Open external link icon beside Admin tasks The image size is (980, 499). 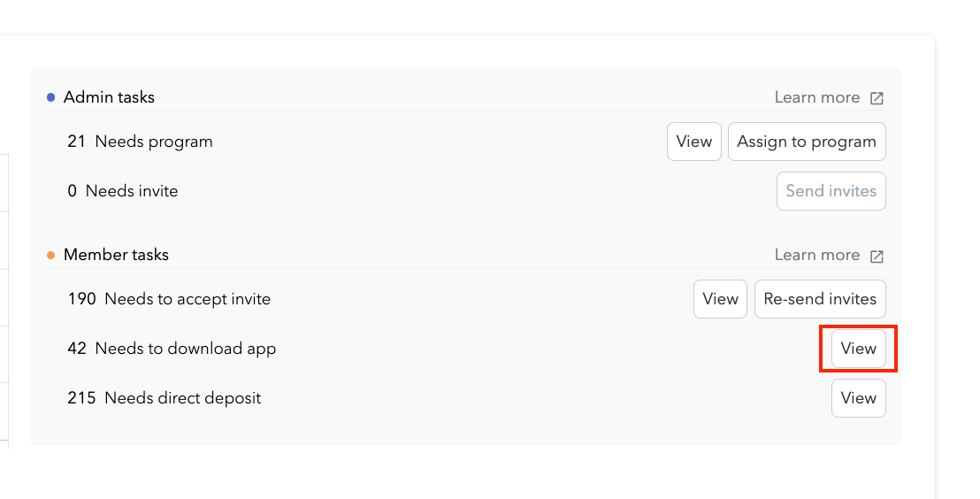[877, 98]
